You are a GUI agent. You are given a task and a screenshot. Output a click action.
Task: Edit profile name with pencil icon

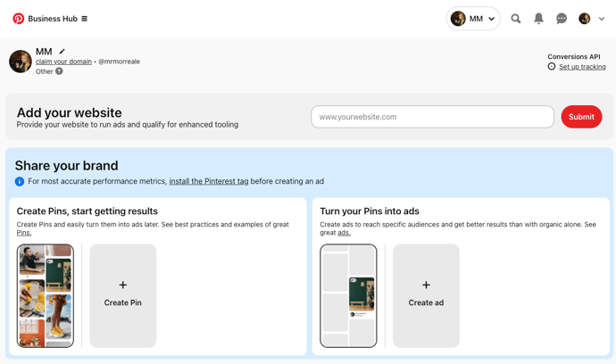(x=62, y=52)
